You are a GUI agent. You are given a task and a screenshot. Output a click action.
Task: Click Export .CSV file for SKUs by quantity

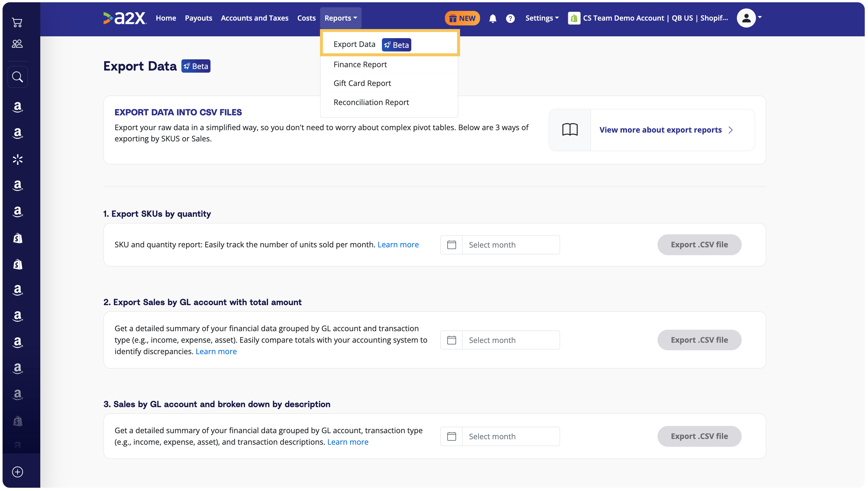tap(699, 245)
